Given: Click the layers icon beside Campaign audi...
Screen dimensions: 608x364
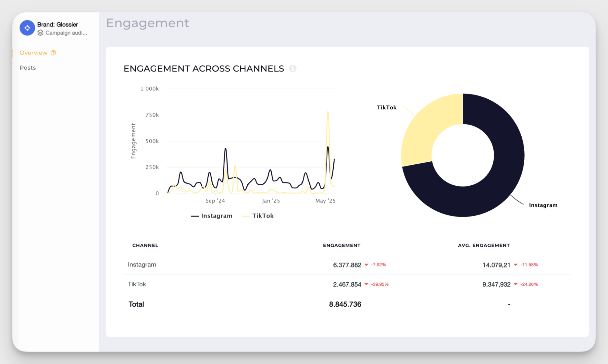Looking at the screenshot, I should [x=40, y=33].
